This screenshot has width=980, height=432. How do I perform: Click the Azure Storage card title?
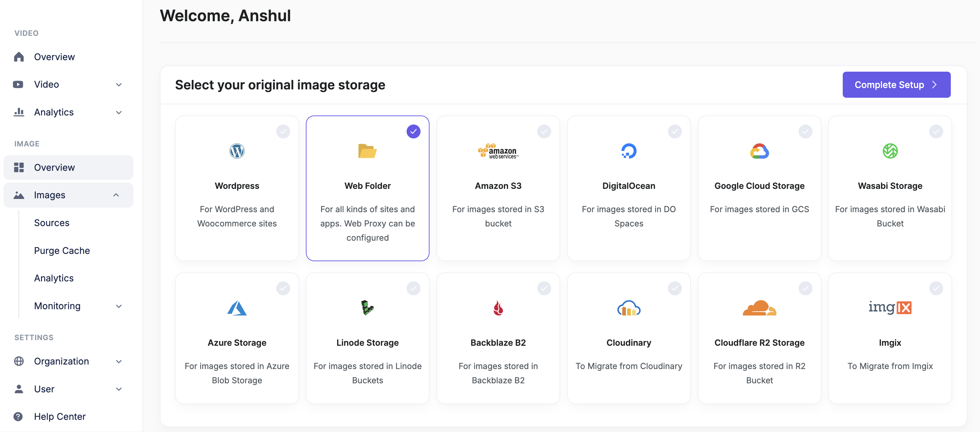click(237, 343)
